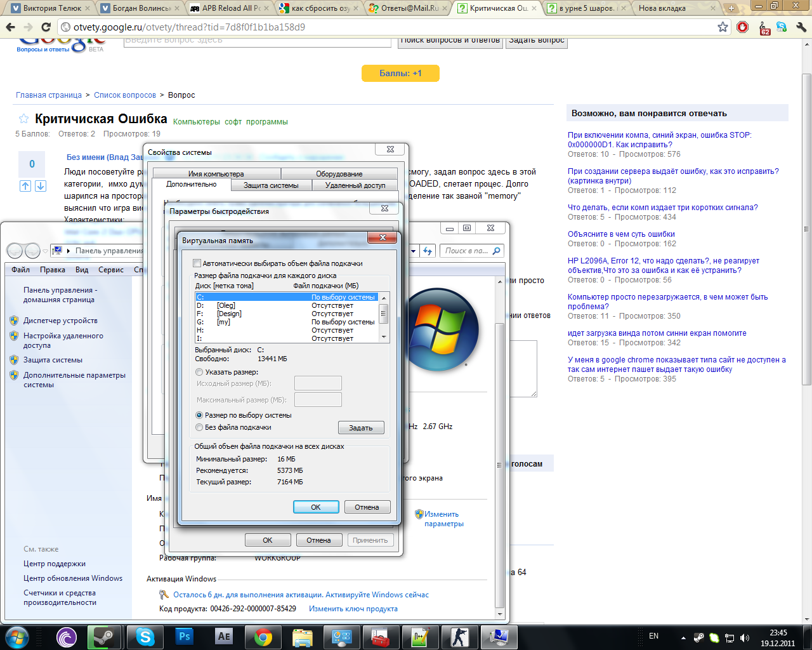The width and height of the screenshot is (812, 650).
Task: Switch to APB Reload browser tab
Action: point(230,8)
